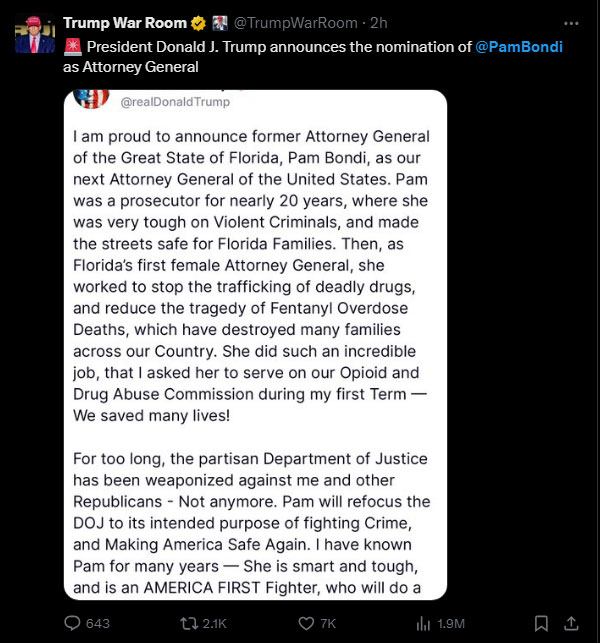Viewport: 600px width, 643px height.
Task: Open view analytics bar chart icon
Action: coord(423,623)
